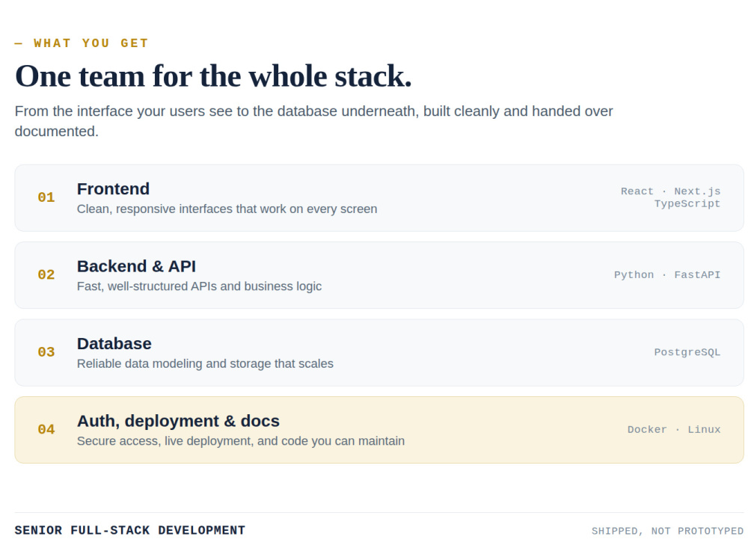Click the number 01 beside Frontend
This screenshot has width=748, height=560.
pos(46,197)
